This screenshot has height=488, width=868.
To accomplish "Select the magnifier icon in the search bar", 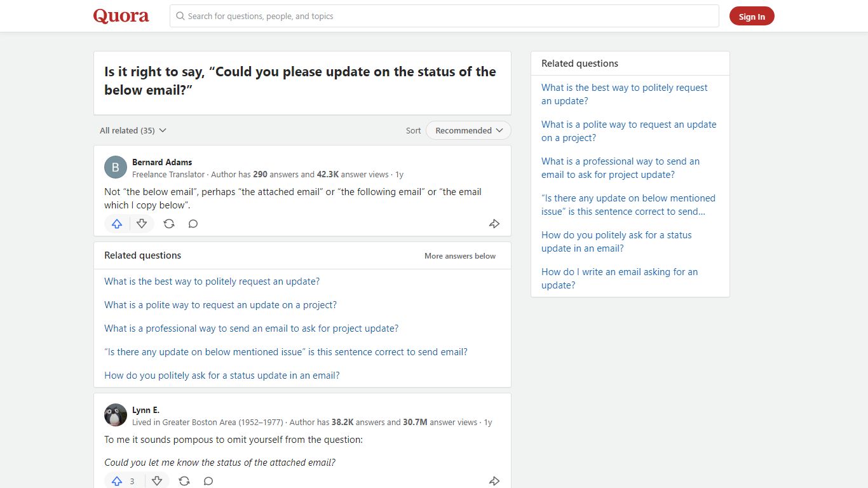I will (x=180, y=16).
